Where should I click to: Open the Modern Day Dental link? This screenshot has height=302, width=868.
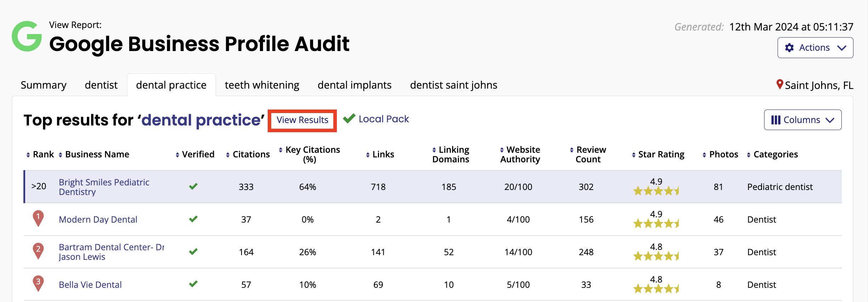pyautogui.click(x=98, y=219)
